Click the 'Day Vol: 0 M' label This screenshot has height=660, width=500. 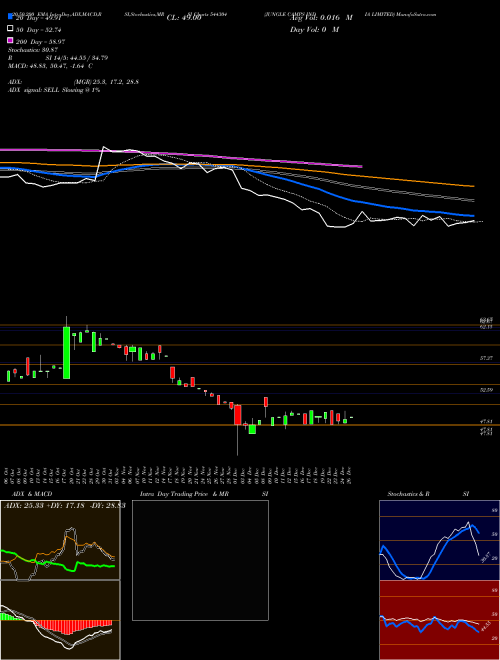click(x=314, y=29)
